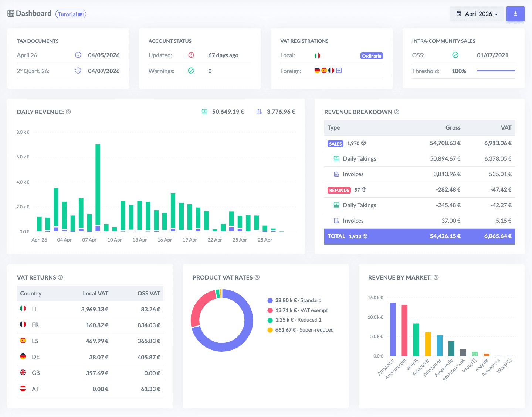Image resolution: width=532 pixels, height=417 pixels.
Task: Select the IT row in VAT Returns
Action: tap(90, 309)
